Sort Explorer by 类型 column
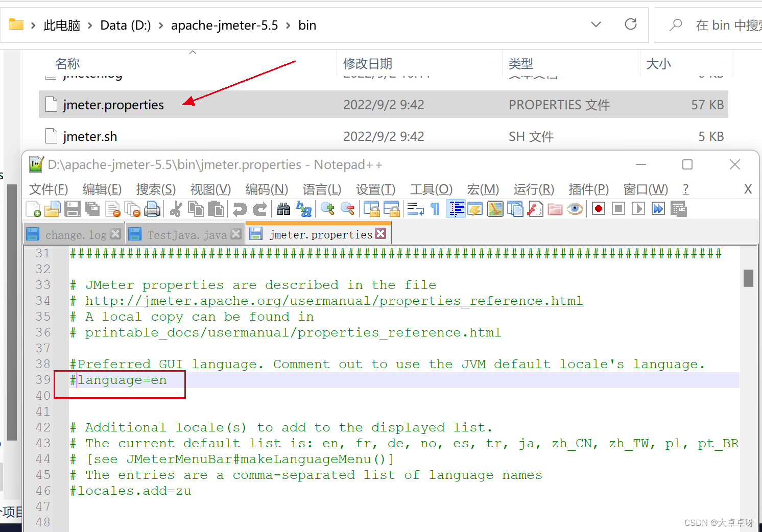This screenshot has height=532, width=762. coord(521,64)
